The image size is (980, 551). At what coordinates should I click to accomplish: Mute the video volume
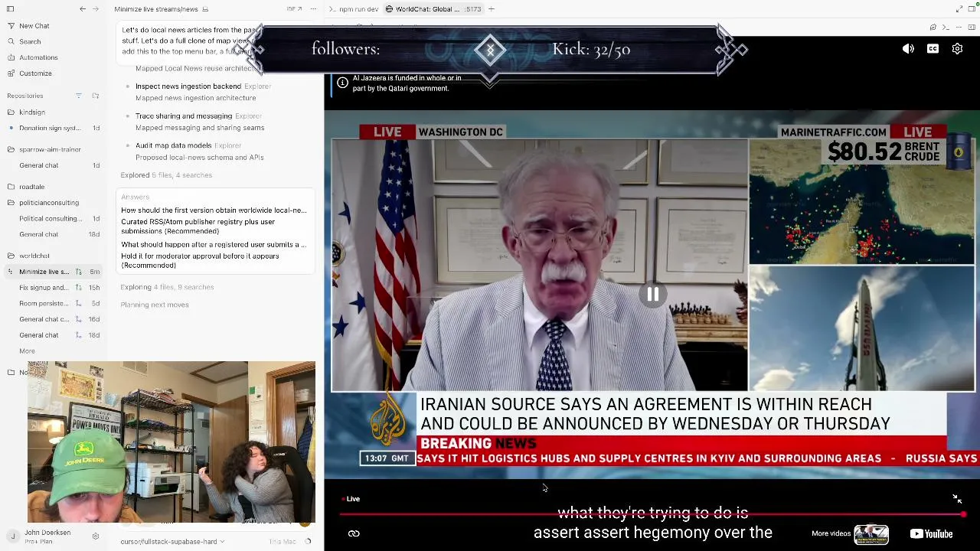click(x=908, y=48)
